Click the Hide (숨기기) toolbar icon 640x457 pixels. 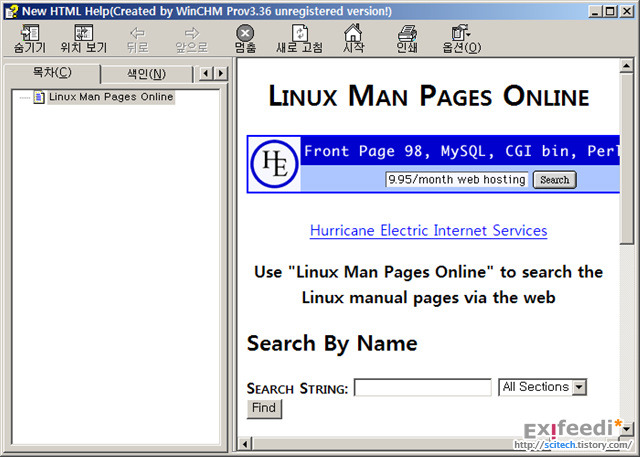(29, 33)
